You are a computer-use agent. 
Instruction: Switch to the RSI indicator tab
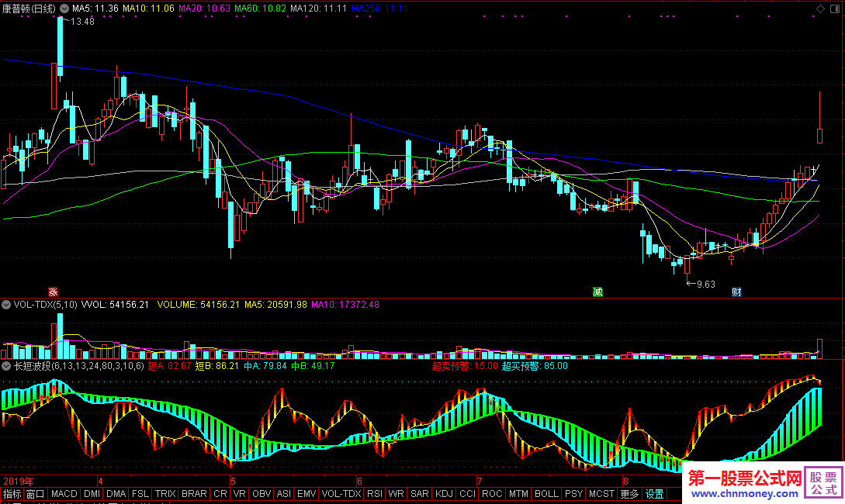[375, 494]
